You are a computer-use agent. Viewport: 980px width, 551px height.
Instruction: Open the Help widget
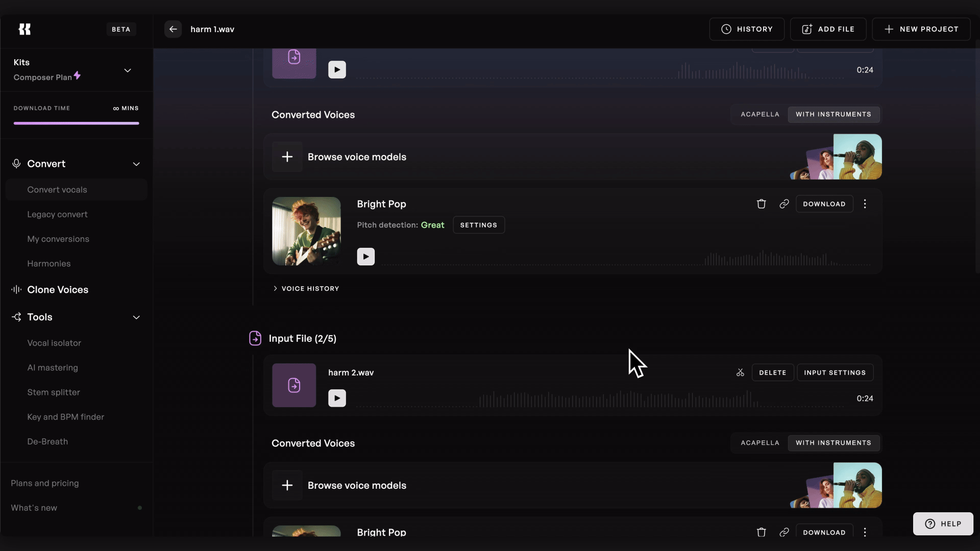pyautogui.click(x=943, y=524)
